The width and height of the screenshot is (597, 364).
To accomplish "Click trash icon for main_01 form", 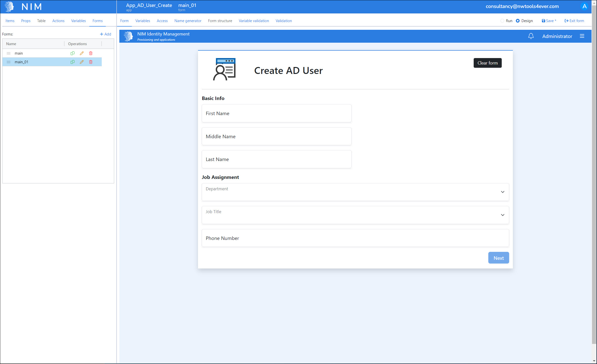I will pos(91,62).
